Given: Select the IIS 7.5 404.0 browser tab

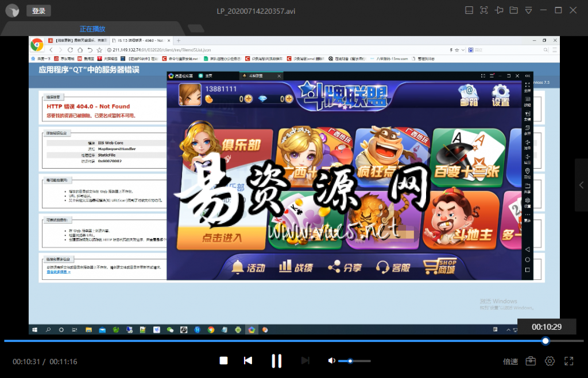Looking at the screenshot, I should click(140, 41).
